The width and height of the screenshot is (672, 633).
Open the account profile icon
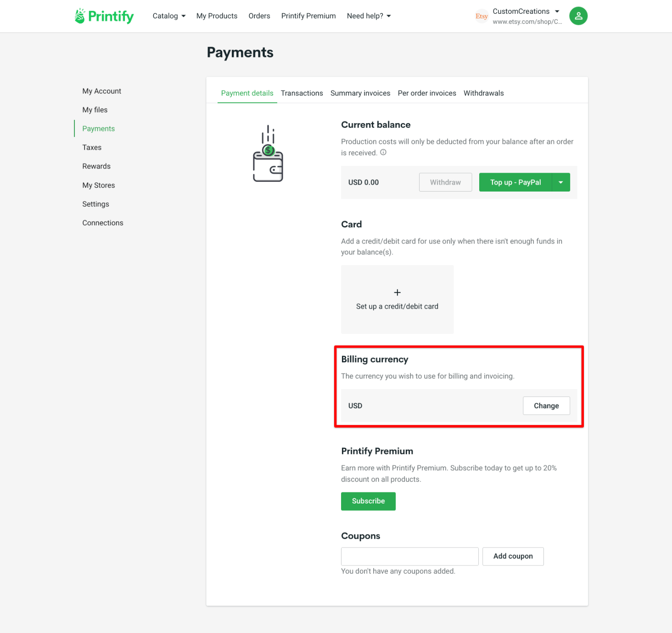578,16
